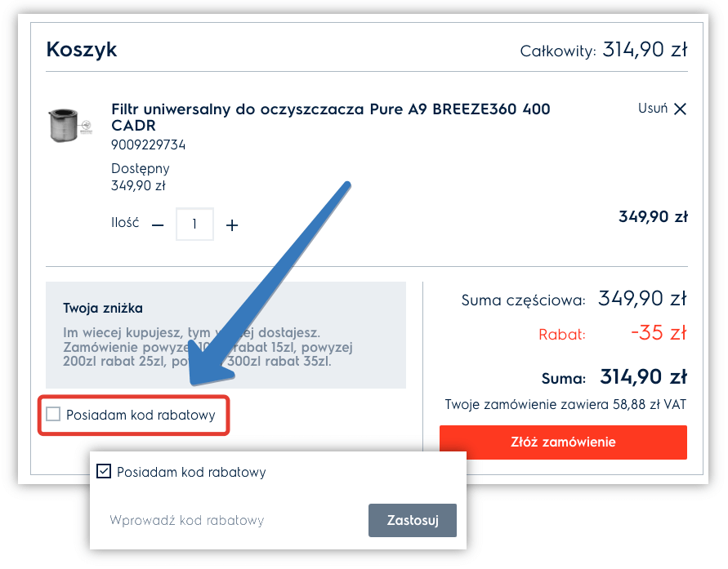Click the product code 9009229734
This screenshot has width=728, height=569.
[147, 144]
